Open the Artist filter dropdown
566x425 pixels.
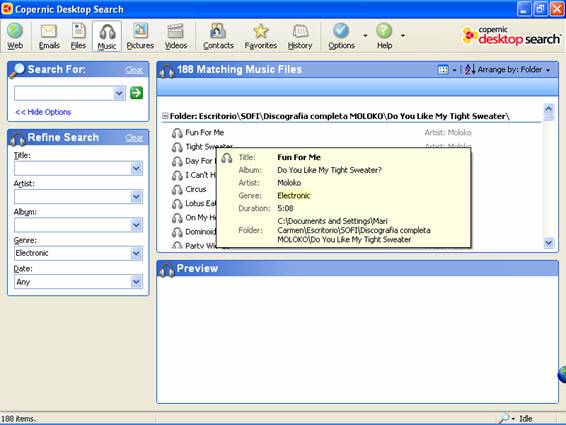(136, 197)
